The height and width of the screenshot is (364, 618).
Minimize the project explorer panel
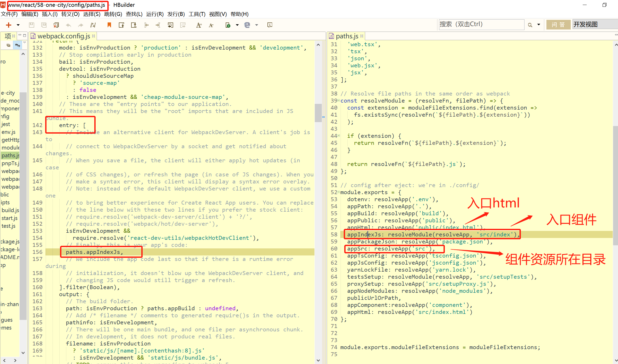[x=20, y=35]
